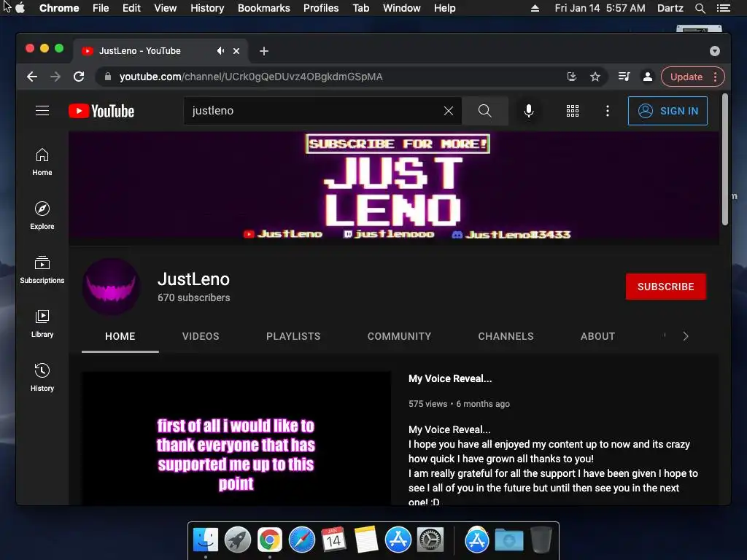Install app icon in address bar
Image resolution: width=747 pixels, height=560 pixels.
[x=572, y=77]
